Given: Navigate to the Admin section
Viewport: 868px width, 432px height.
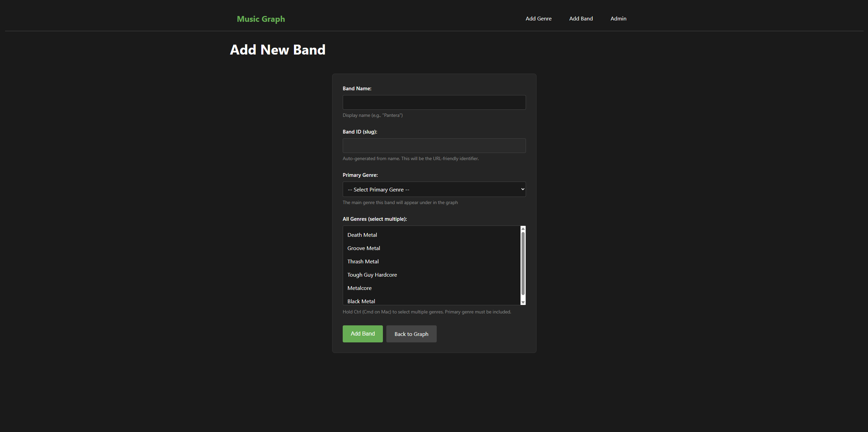Looking at the screenshot, I should pos(618,18).
